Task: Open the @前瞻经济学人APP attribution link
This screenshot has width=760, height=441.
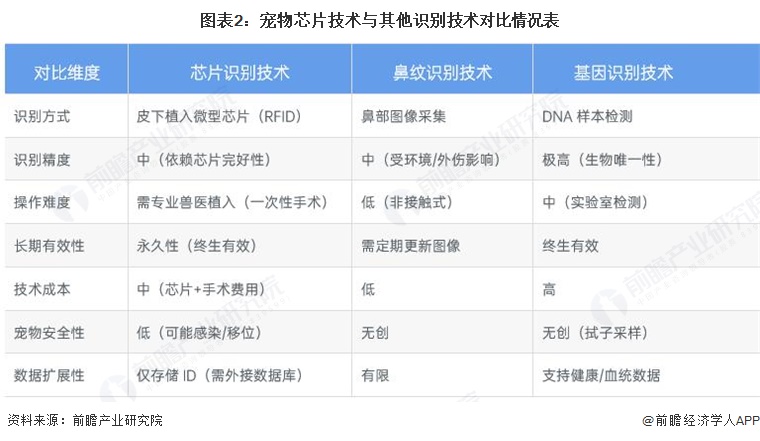Action: pos(694,421)
